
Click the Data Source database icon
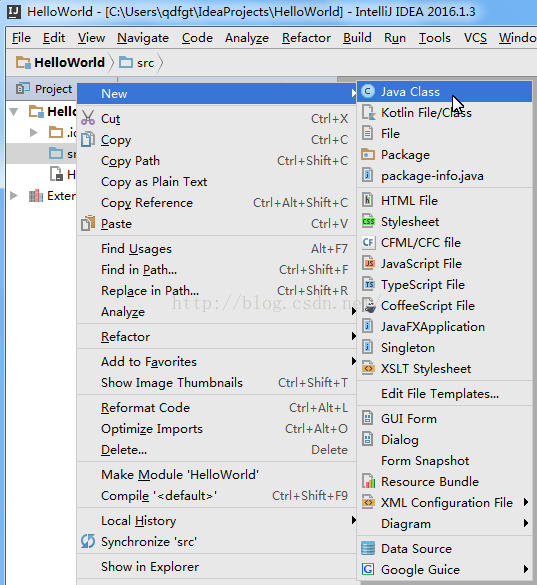click(x=368, y=548)
